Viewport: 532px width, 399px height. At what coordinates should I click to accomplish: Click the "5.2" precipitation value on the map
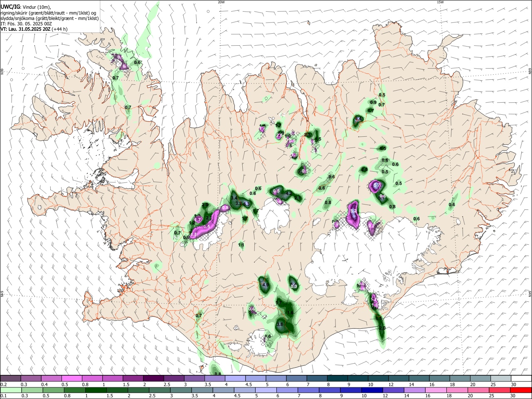354,212
